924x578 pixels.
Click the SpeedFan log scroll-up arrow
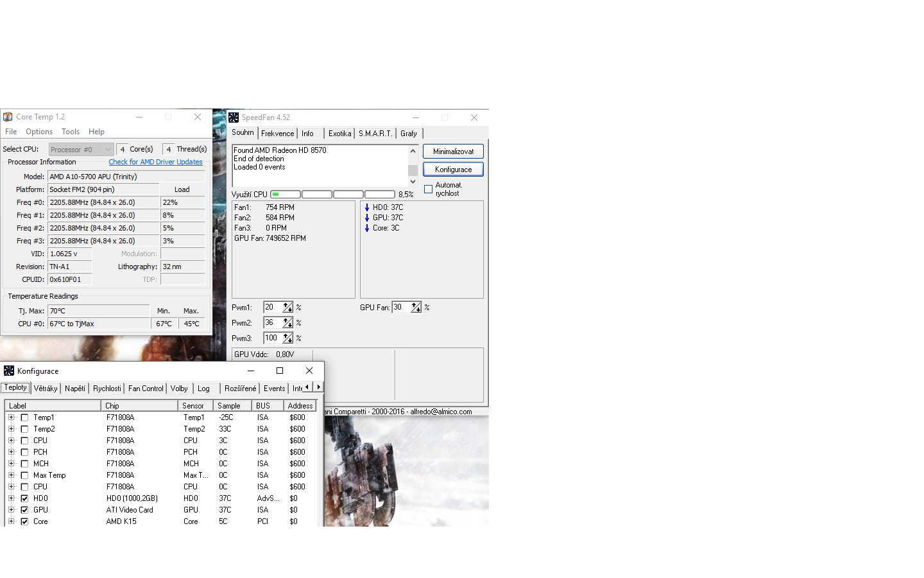(413, 151)
